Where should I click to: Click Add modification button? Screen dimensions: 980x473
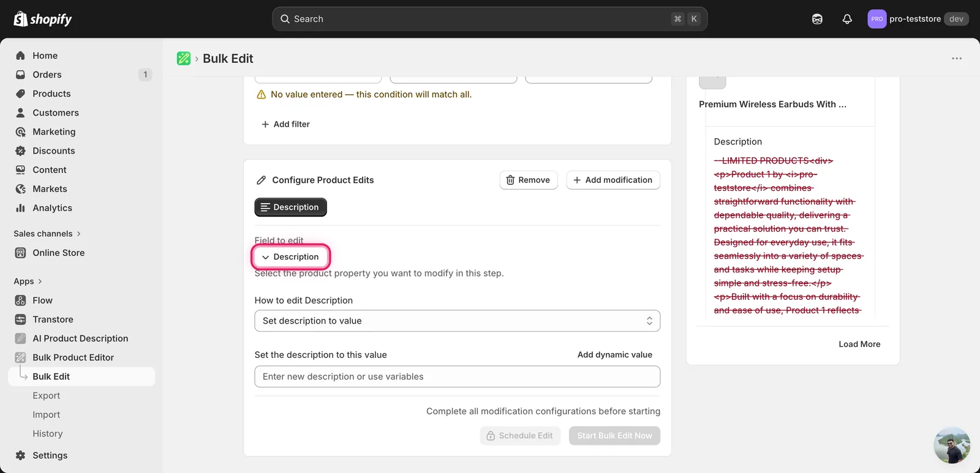[x=613, y=180]
